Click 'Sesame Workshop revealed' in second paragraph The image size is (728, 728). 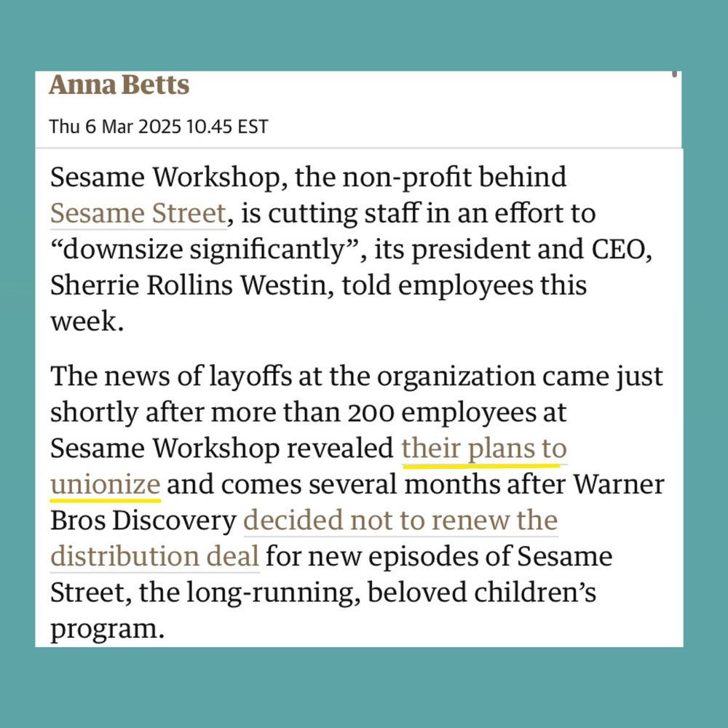[x=222, y=448]
